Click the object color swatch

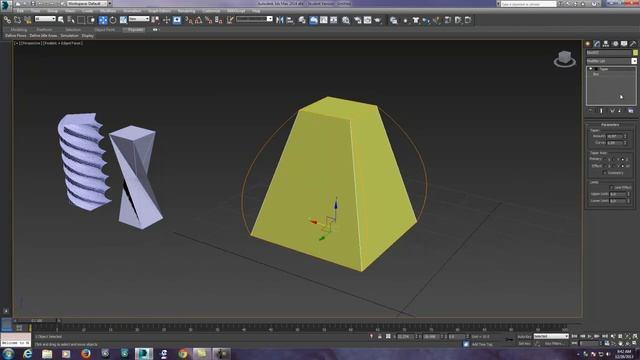click(x=635, y=53)
